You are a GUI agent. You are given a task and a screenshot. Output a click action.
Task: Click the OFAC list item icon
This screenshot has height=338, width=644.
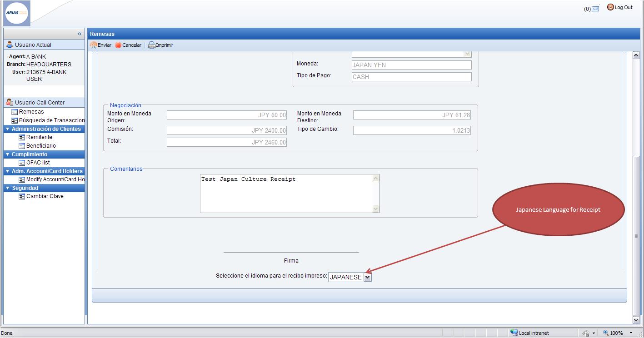[22, 163]
